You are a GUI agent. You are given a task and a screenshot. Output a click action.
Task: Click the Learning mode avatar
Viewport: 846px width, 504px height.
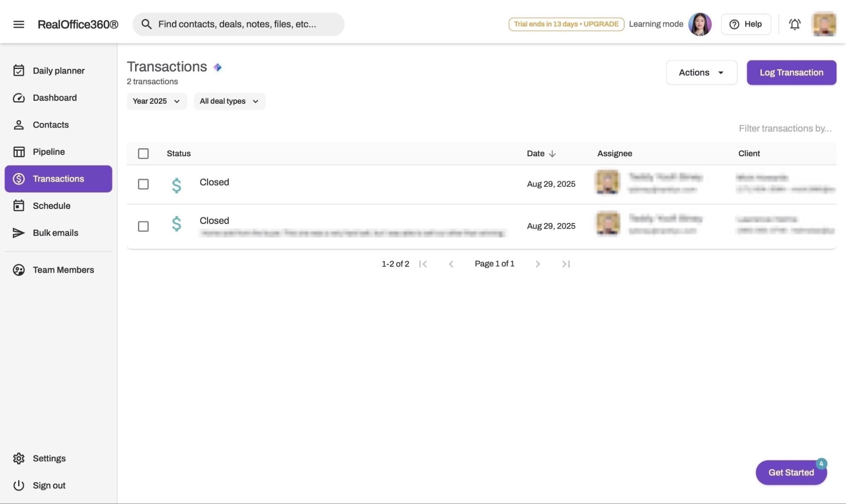point(700,24)
